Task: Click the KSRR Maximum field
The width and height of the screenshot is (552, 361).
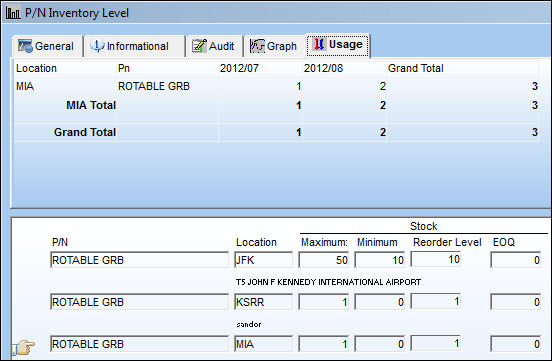Action: click(324, 302)
